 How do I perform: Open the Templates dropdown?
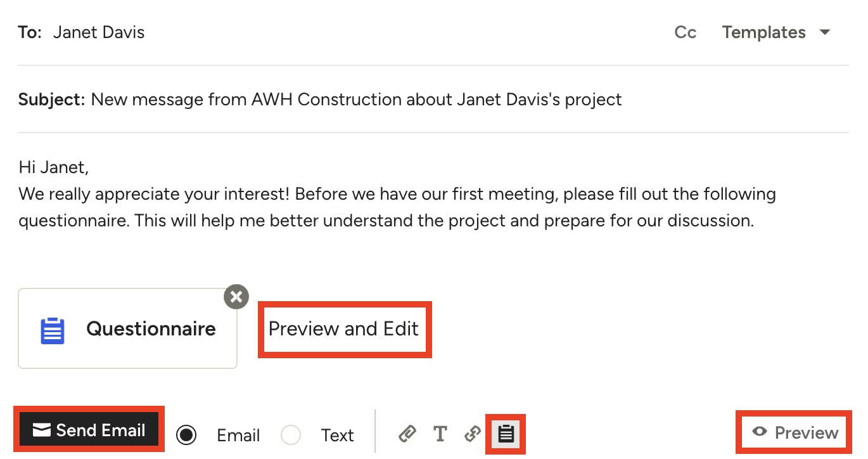coord(764,32)
